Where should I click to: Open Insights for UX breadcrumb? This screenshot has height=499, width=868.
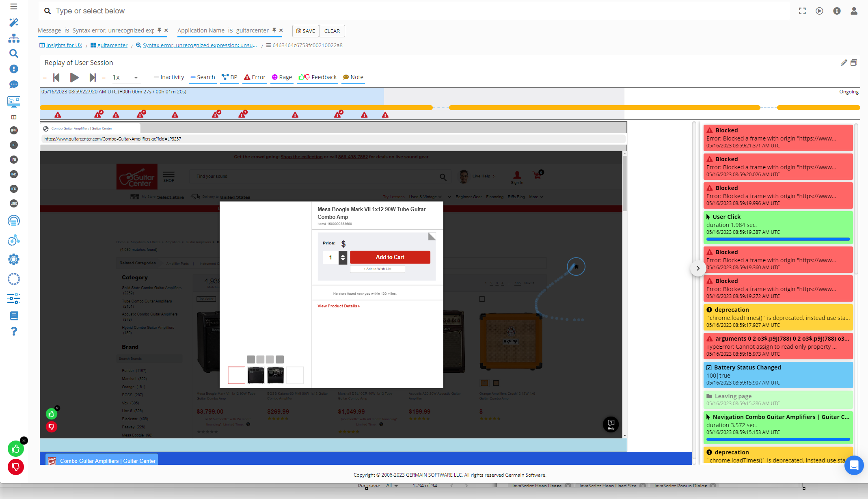click(64, 45)
